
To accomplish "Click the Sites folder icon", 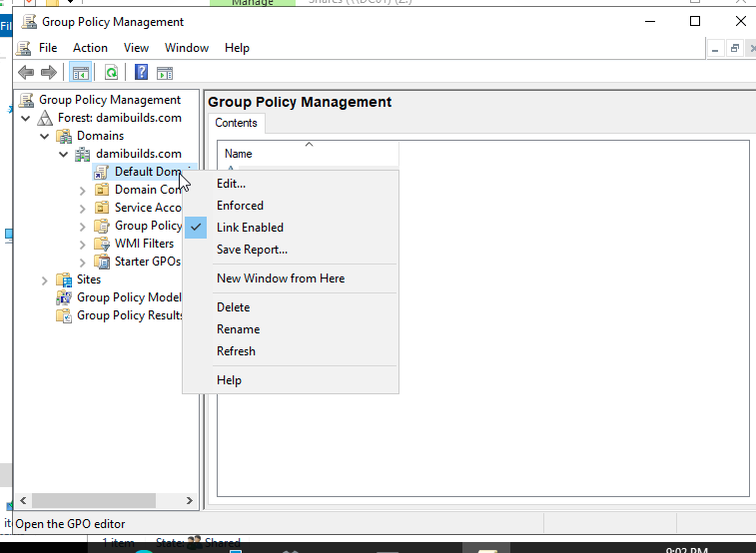I will (64, 279).
